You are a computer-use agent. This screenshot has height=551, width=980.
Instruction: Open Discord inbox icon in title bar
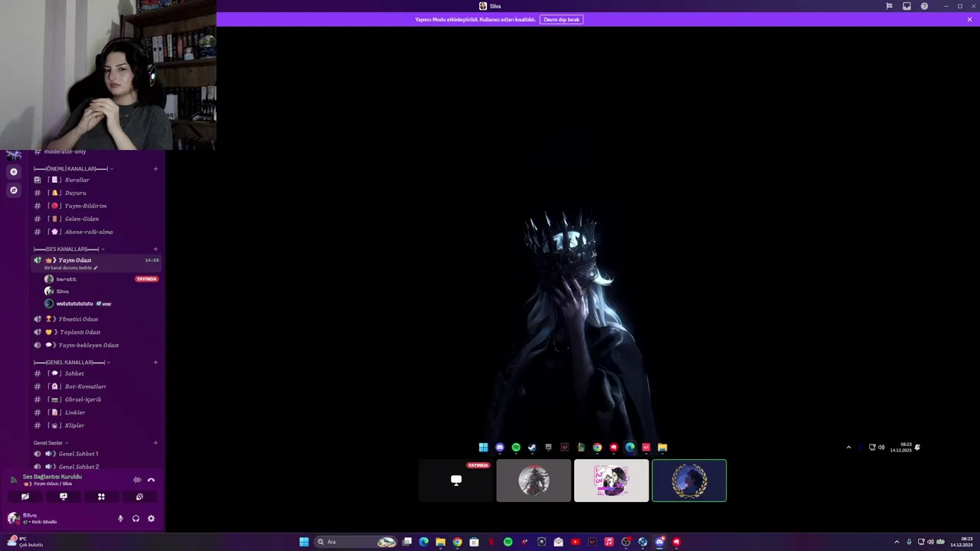pos(906,6)
